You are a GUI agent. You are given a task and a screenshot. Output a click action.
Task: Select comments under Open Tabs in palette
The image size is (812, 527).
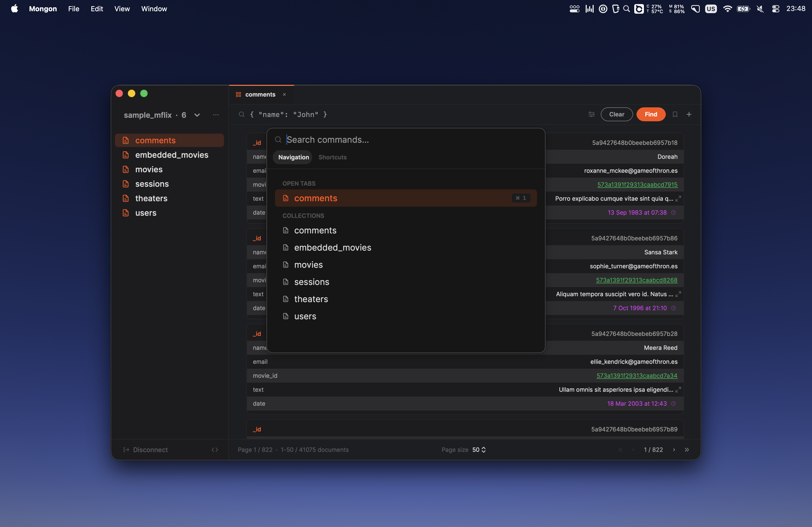[406, 198]
